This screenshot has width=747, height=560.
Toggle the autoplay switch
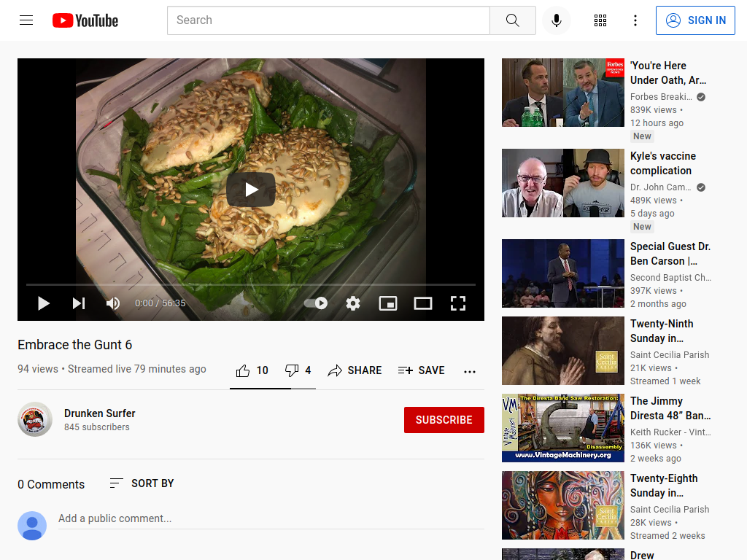point(316,303)
